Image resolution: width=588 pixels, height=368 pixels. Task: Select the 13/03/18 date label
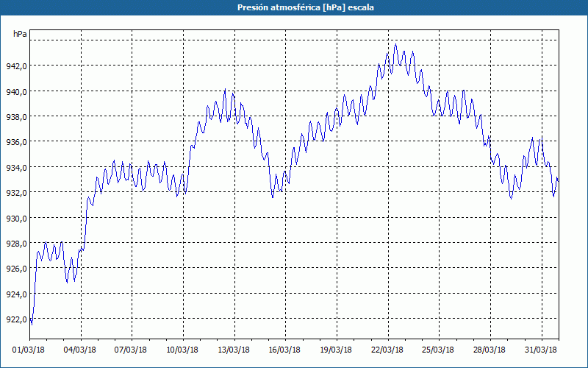point(234,350)
